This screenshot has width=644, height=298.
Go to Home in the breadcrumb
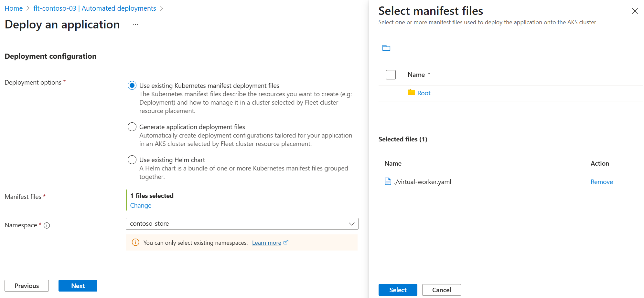pos(14,8)
